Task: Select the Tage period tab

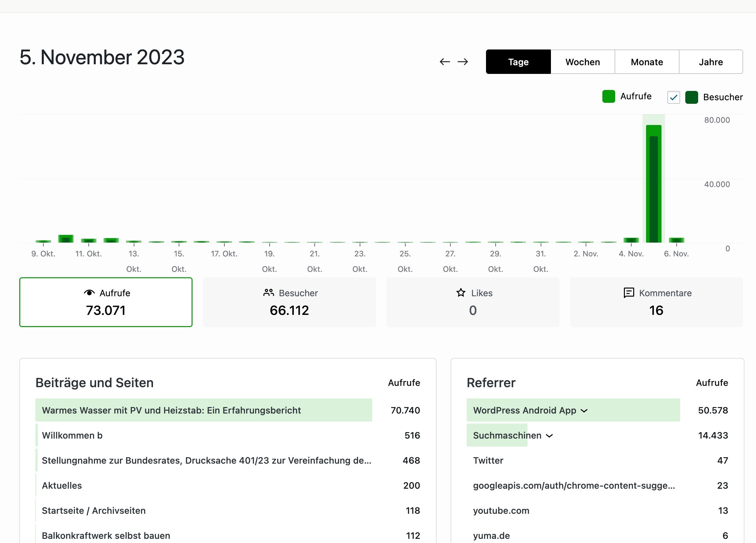Action: (518, 62)
